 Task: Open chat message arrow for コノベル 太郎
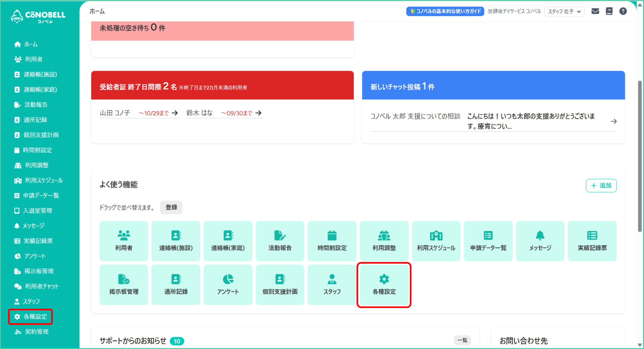(614, 122)
